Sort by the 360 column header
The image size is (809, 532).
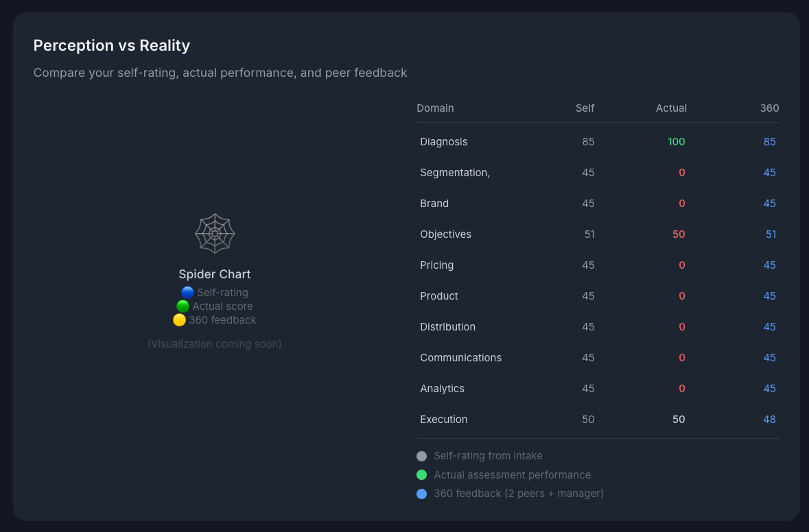769,108
